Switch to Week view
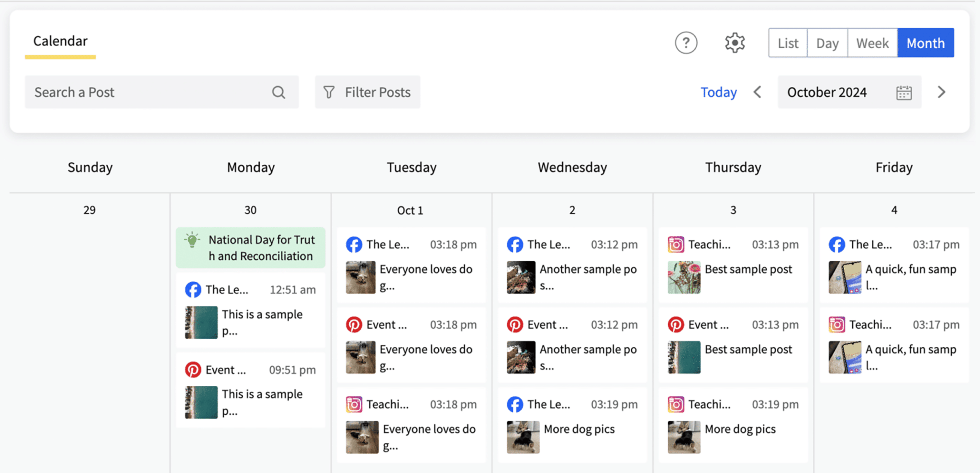Screen dimensions: 980x473 point(872,43)
